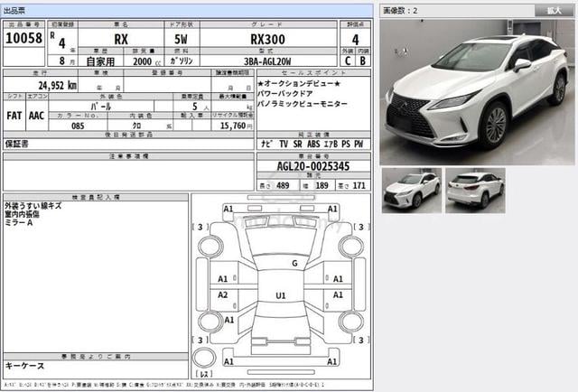Click lot number 10058
The width and height of the screenshot is (578, 392).
pyautogui.click(x=24, y=38)
